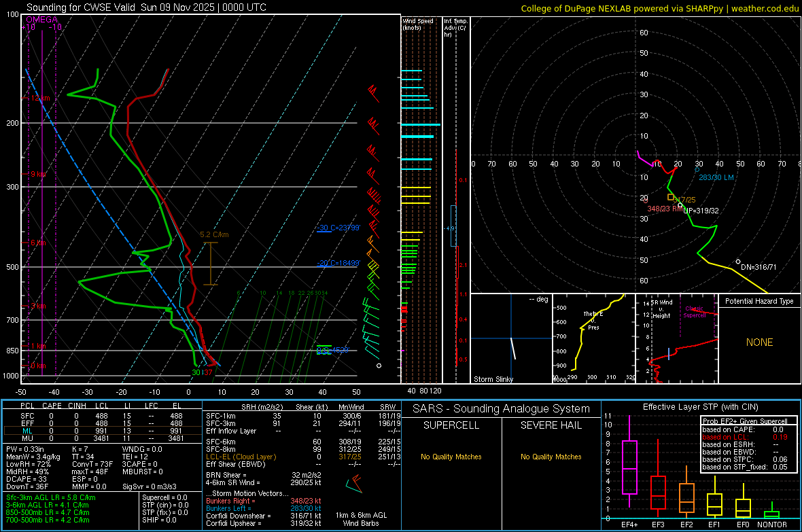Click the Eff Shear (EBWD) row
Screen dimensions: 802x532
tap(303, 464)
